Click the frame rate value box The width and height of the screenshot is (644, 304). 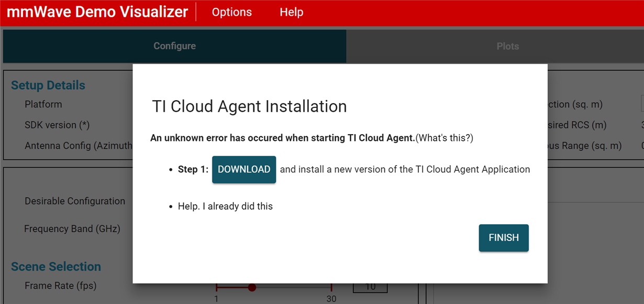(370, 287)
